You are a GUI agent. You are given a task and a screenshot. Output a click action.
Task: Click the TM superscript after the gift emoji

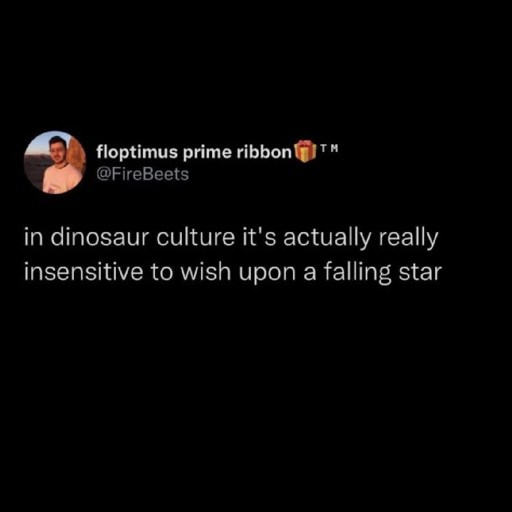click(x=329, y=147)
